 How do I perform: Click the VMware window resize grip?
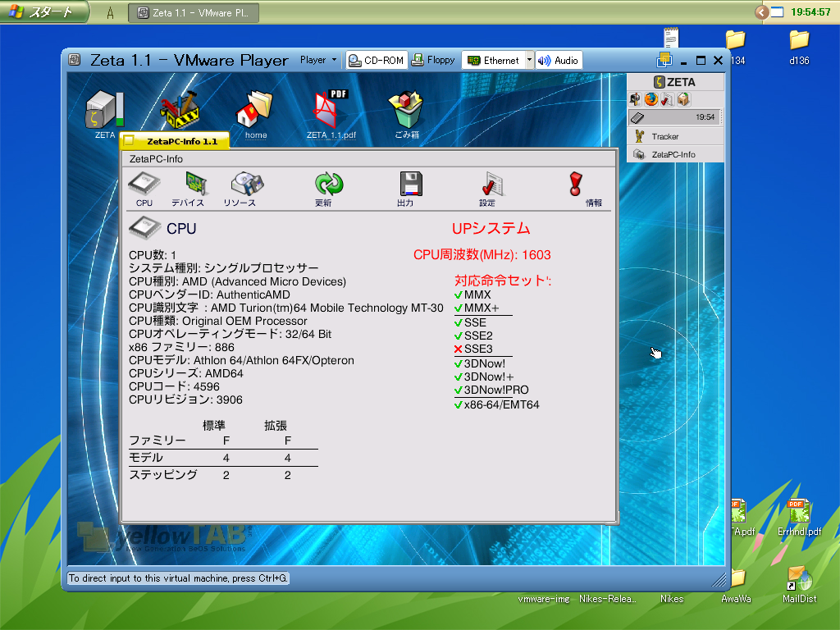[x=719, y=580]
